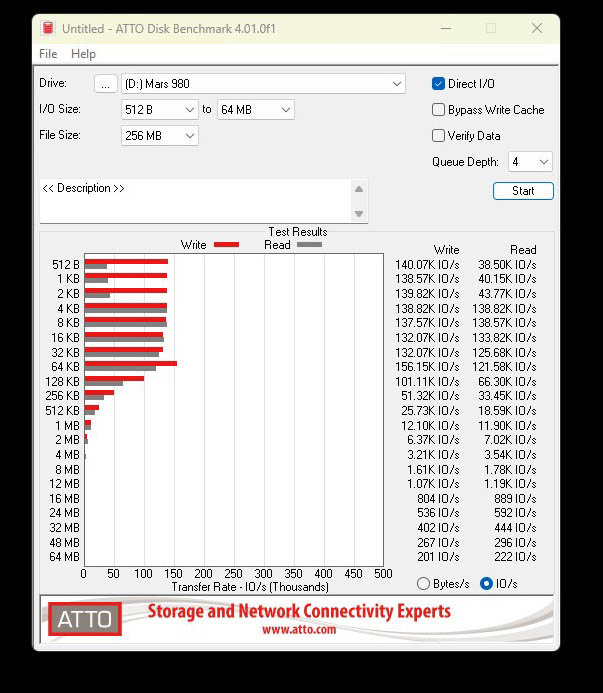603x693 pixels.
Task: Click the '128 KB' chart row label
Action: click(x=62, y=381)
